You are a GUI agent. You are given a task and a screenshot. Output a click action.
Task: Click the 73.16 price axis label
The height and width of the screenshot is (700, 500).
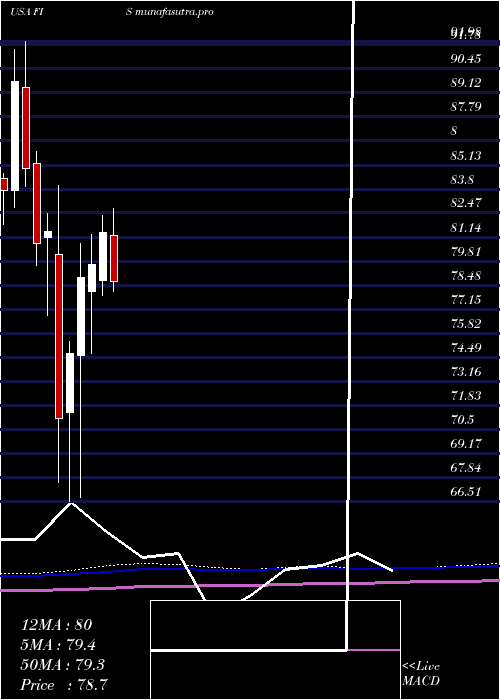tap(466, 371)
